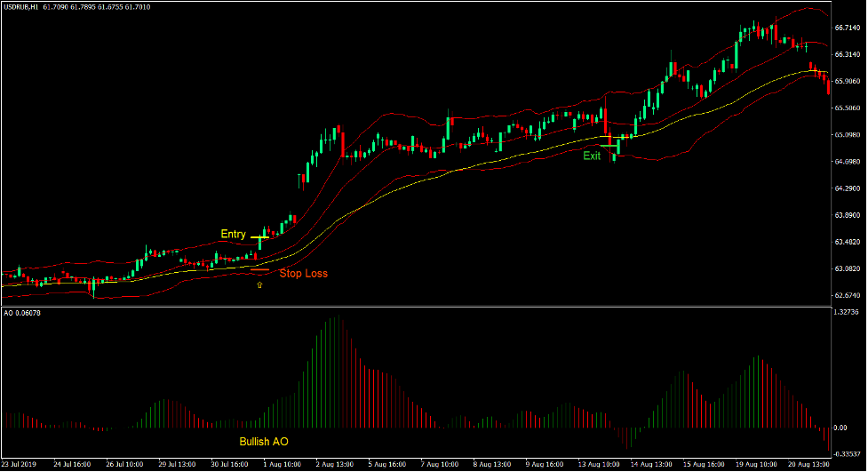Click the 20 Aug 13:00 time label
Screen dimensions: 868x472
[x=802, y=464]
